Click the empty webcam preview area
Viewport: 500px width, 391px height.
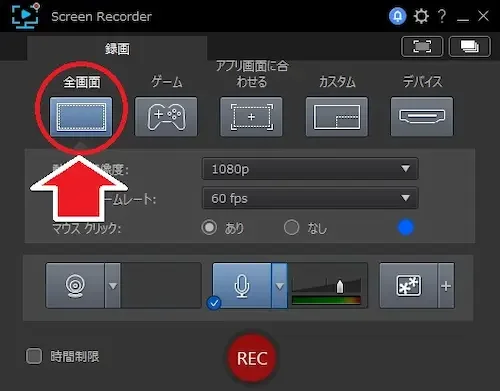[x=161, y=285]
